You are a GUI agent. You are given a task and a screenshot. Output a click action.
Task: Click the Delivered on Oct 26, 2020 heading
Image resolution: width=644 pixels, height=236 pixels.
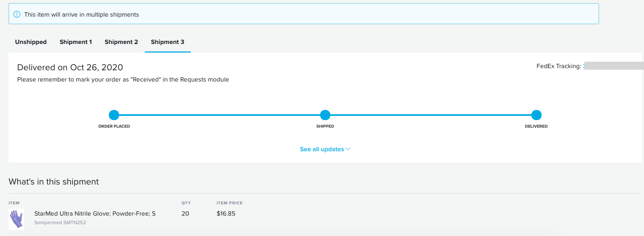point(70,67)
